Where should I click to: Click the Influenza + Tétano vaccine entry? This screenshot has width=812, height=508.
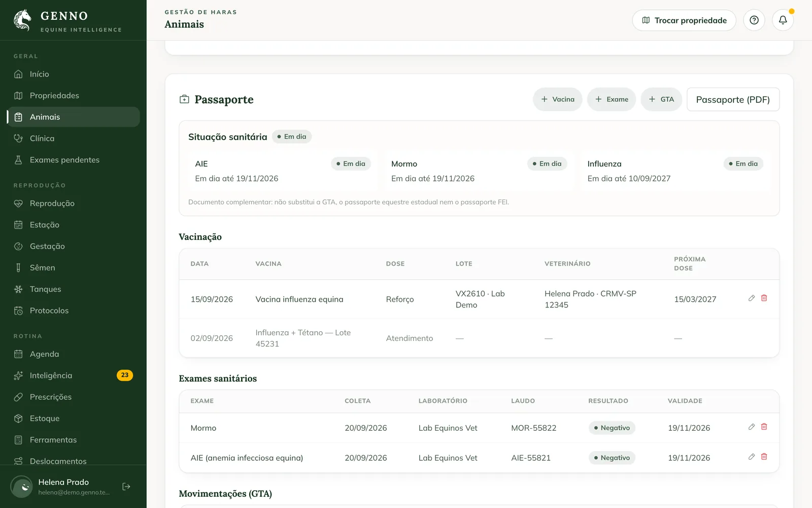click(x=303, y=338)
